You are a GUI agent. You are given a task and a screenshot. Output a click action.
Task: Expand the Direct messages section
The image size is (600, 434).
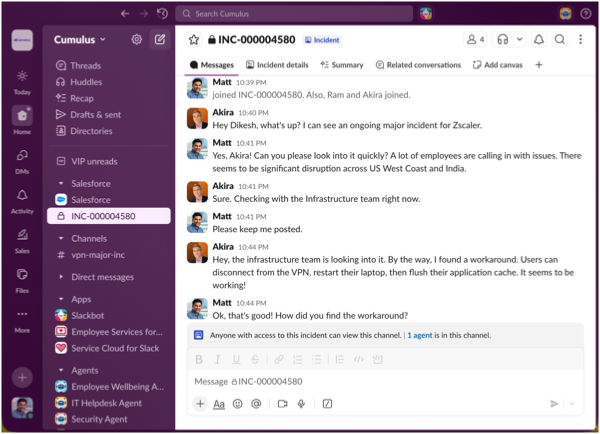61,277
